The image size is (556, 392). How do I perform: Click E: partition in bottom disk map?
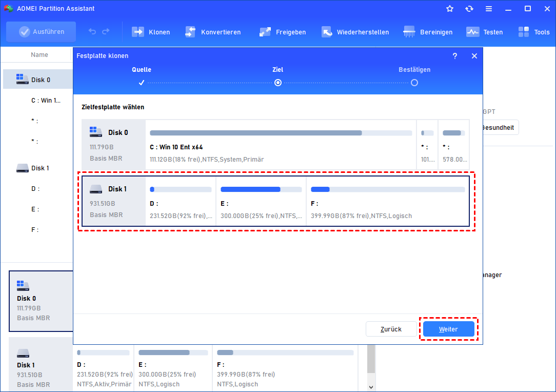click(173, 368)
